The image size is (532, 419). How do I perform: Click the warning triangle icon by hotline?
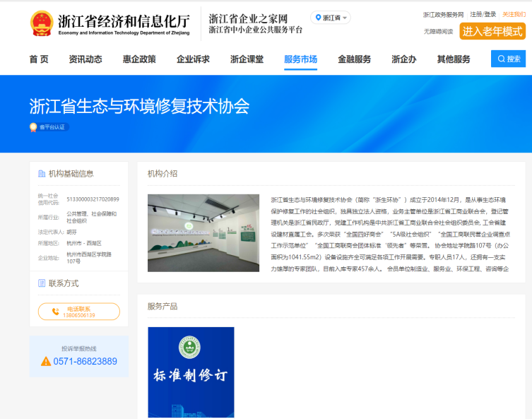click(x=46, y=361)
